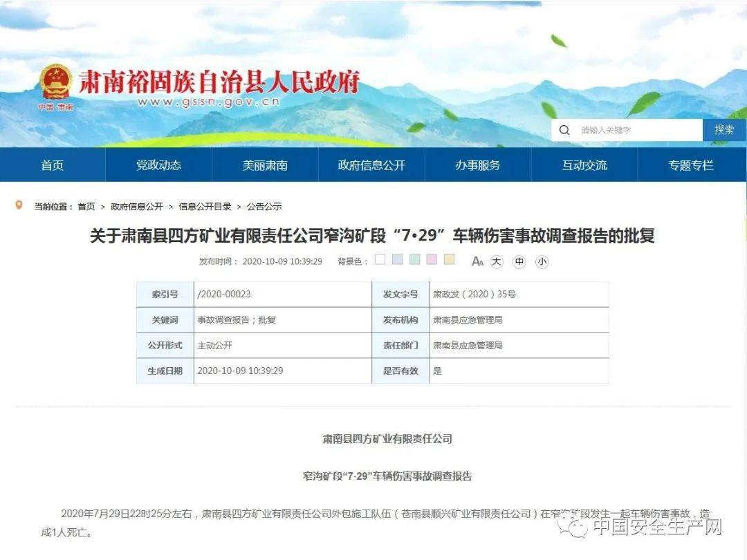Viewport: 747px width, 560px height.
Task: Open the 首页 navigation tab
Action: [x=53, y=165]
